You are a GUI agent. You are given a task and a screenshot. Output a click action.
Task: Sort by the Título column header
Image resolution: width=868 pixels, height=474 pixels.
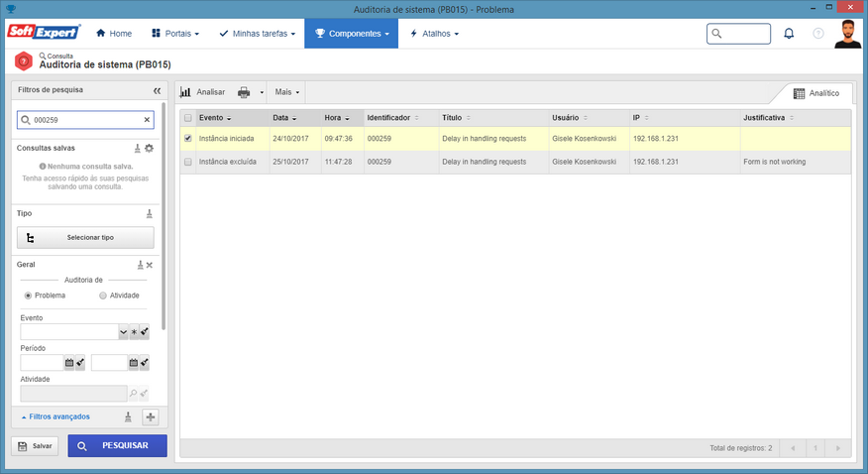coord(456,118)
